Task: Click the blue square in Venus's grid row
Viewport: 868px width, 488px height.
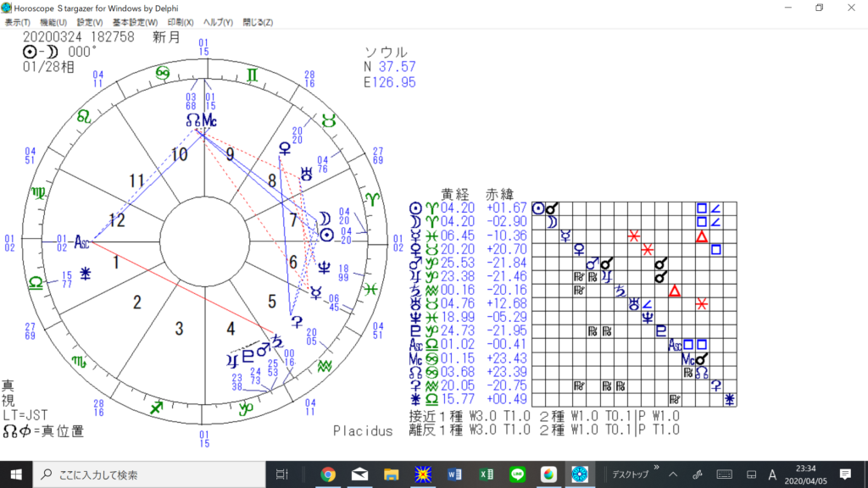Action: (x=715, y=250)
